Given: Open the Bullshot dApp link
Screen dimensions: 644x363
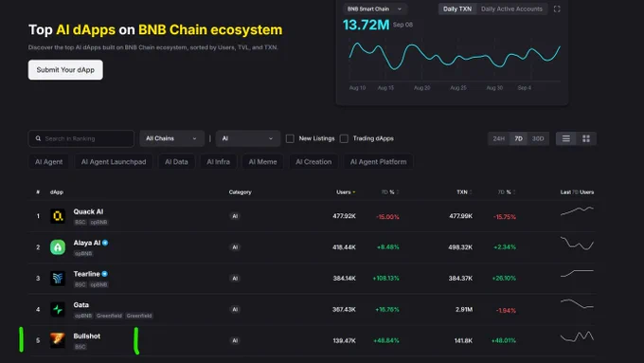Looking at the screenshot, I should (x=87, y=336).
